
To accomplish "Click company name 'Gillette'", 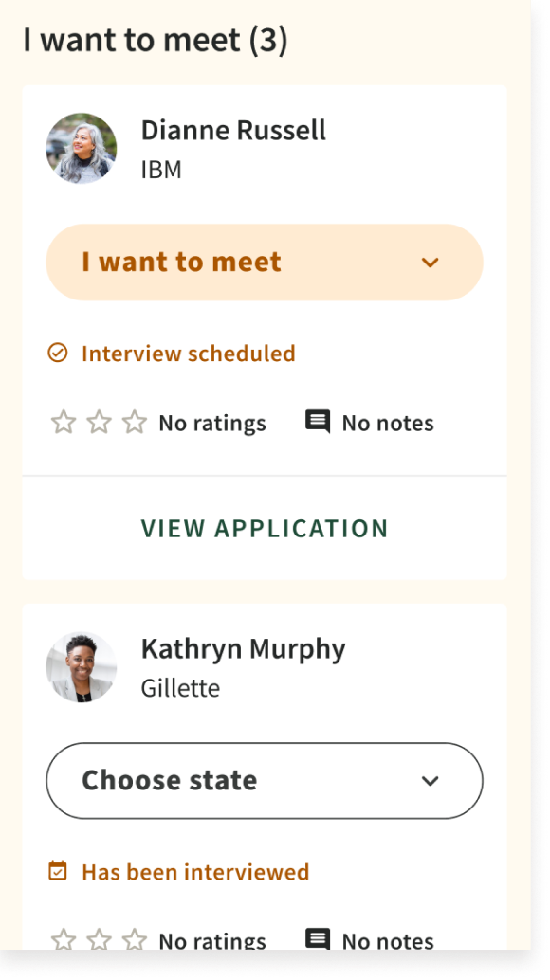I will tap(180, 688).
